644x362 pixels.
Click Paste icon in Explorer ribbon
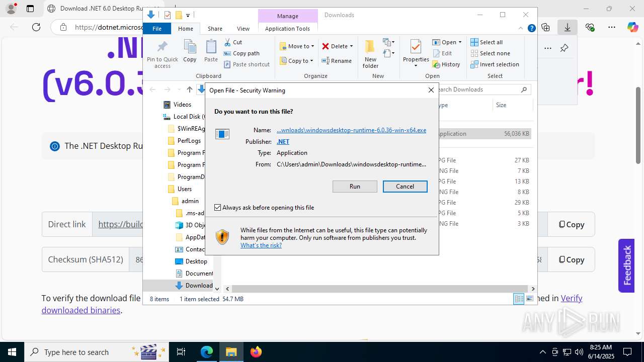[211, 51]
